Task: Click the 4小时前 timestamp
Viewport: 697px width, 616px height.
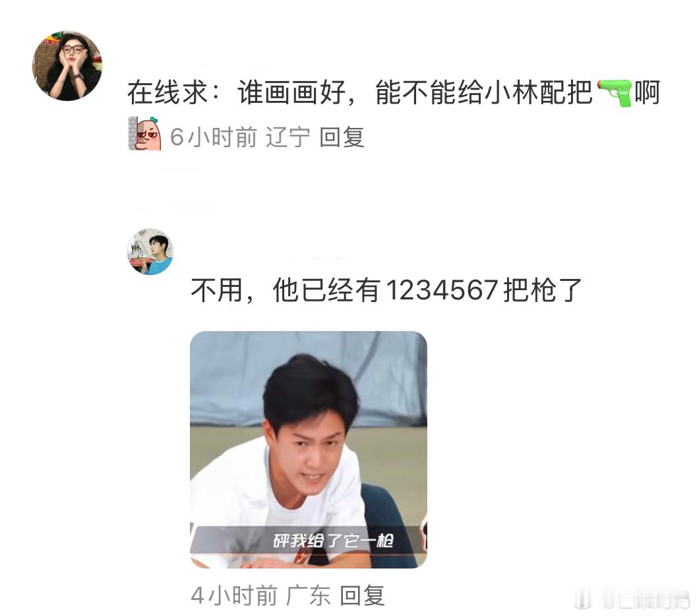Action: [234, 596]
